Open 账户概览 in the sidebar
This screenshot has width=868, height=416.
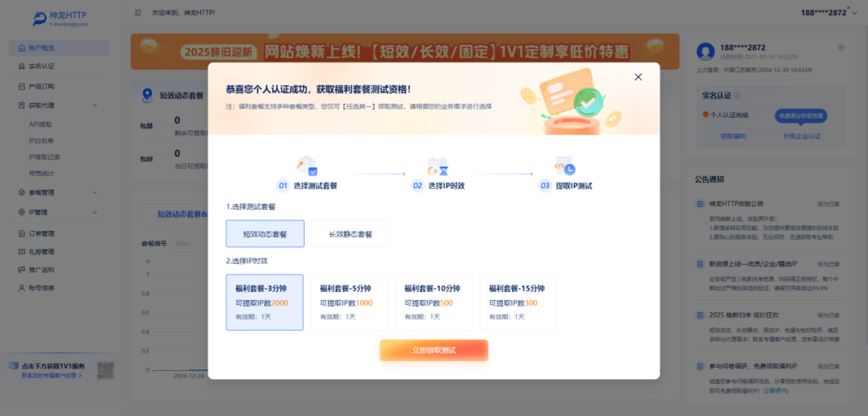[x=59, y=47]
